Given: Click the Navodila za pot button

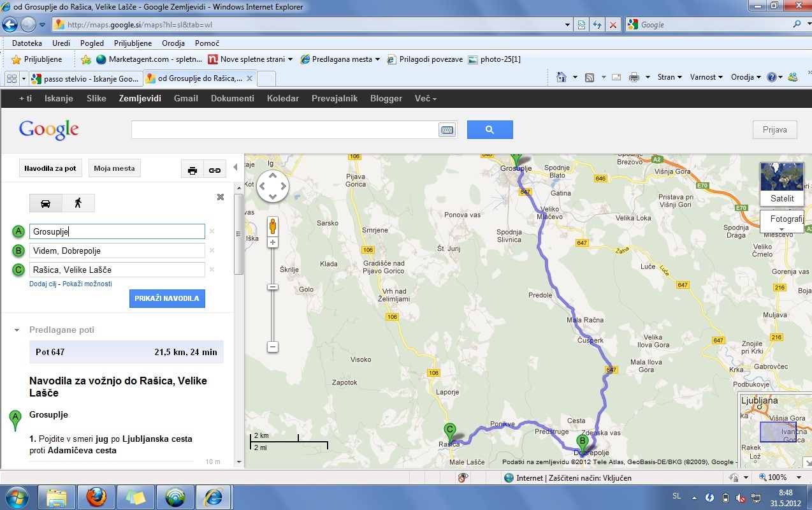Looking at the screenshot, I should tap(50, 168).
